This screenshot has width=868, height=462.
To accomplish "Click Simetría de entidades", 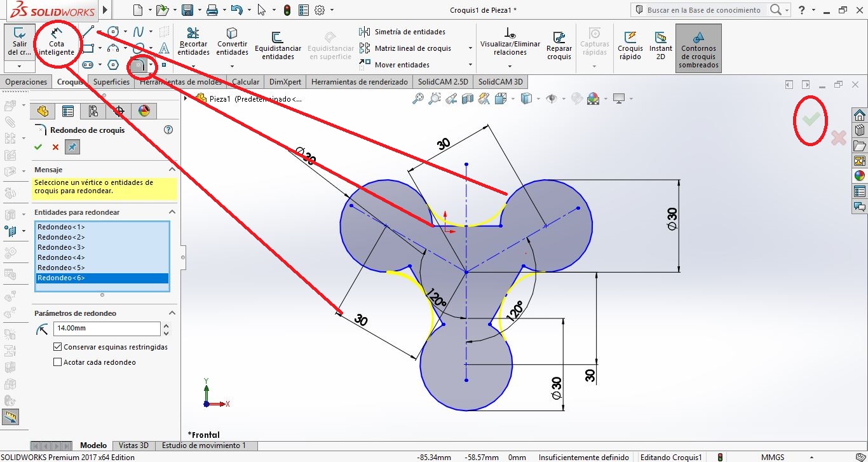I will coord(402,32).
